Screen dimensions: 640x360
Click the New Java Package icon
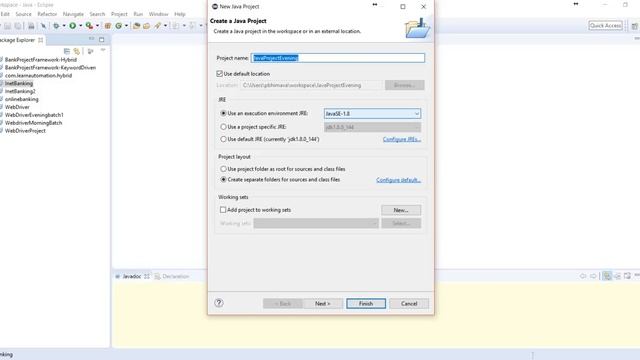108,26
